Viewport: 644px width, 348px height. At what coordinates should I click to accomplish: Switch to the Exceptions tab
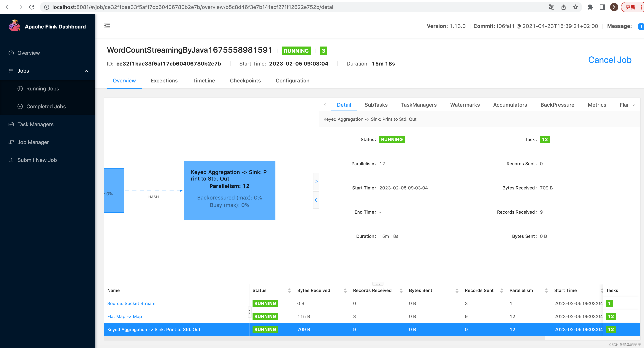164,81
